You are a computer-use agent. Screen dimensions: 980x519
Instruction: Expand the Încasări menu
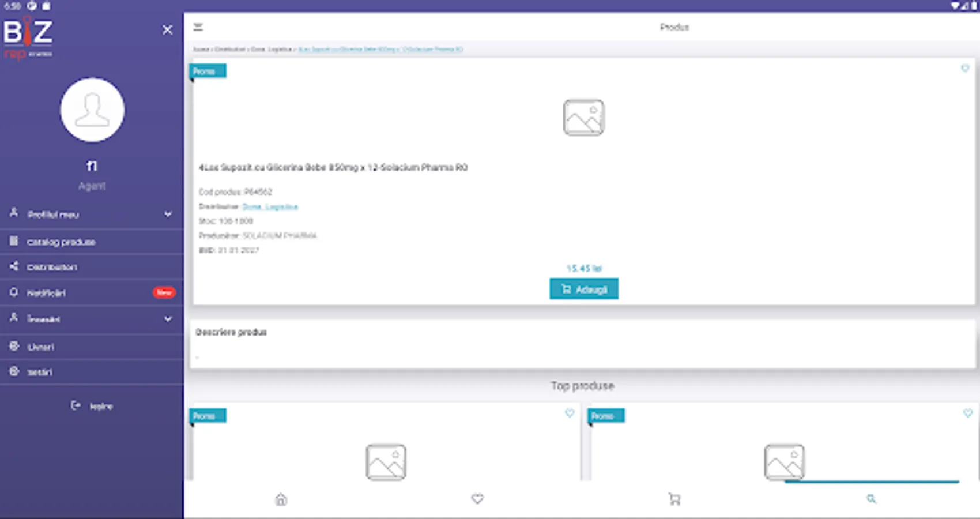46,319
